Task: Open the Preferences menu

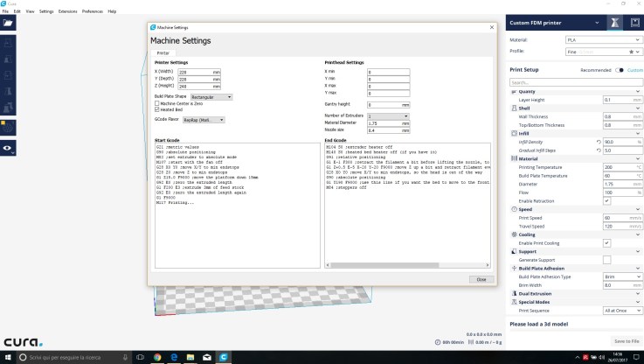Action: (92, 11)
